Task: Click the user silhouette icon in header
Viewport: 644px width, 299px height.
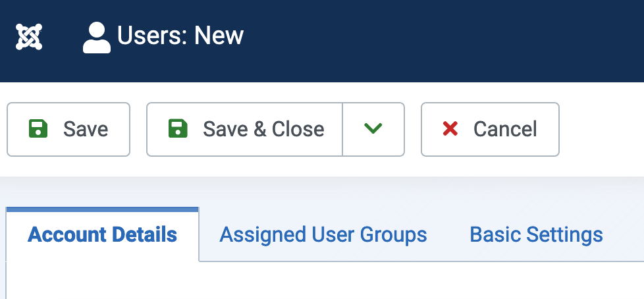Action: coord(97,38)
